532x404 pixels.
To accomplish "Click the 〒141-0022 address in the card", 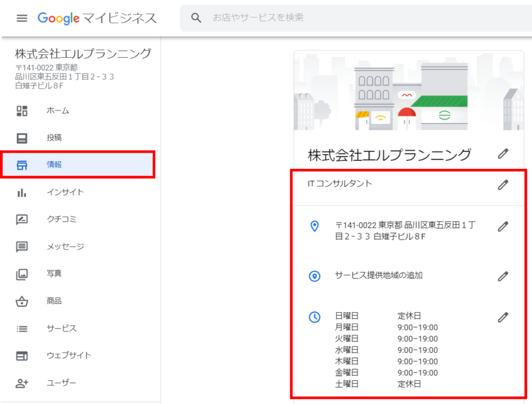I will click(405, 231).
